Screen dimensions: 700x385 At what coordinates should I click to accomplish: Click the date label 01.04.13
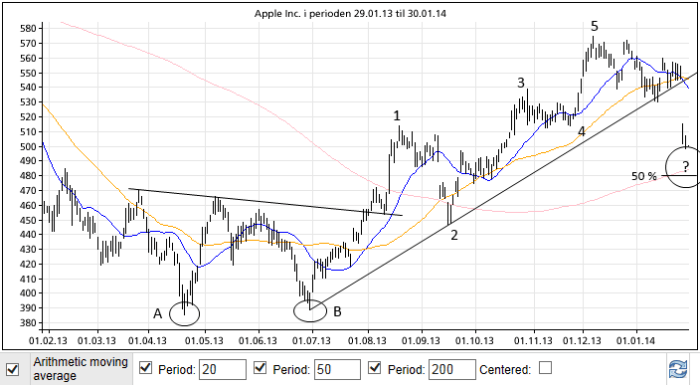coord(147,341)
